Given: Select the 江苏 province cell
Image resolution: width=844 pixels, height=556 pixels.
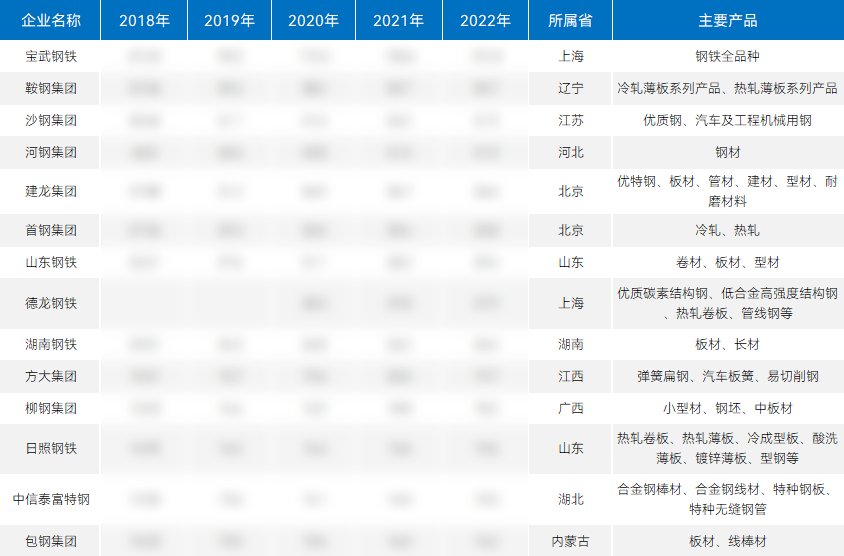Looking at the screenshot, I should (x=571, y=120).
